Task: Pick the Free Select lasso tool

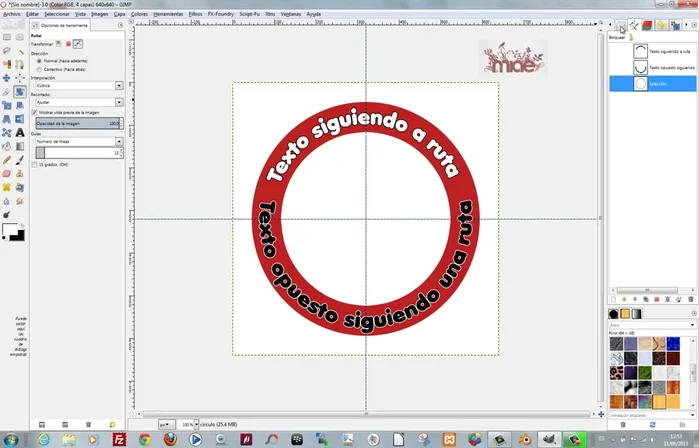Action: [7, 49]
